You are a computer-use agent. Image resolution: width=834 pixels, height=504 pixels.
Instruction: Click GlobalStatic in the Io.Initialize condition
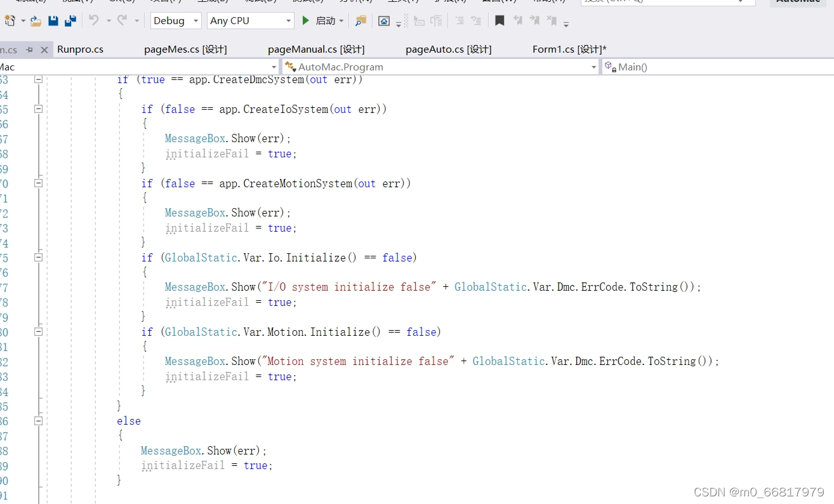coord(201,258)
